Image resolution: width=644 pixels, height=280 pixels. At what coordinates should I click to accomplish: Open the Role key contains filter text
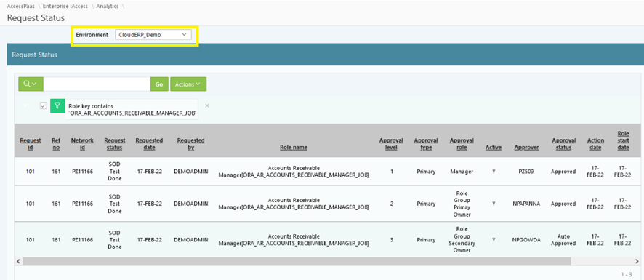pyautogui.click(x=132, y=109)
